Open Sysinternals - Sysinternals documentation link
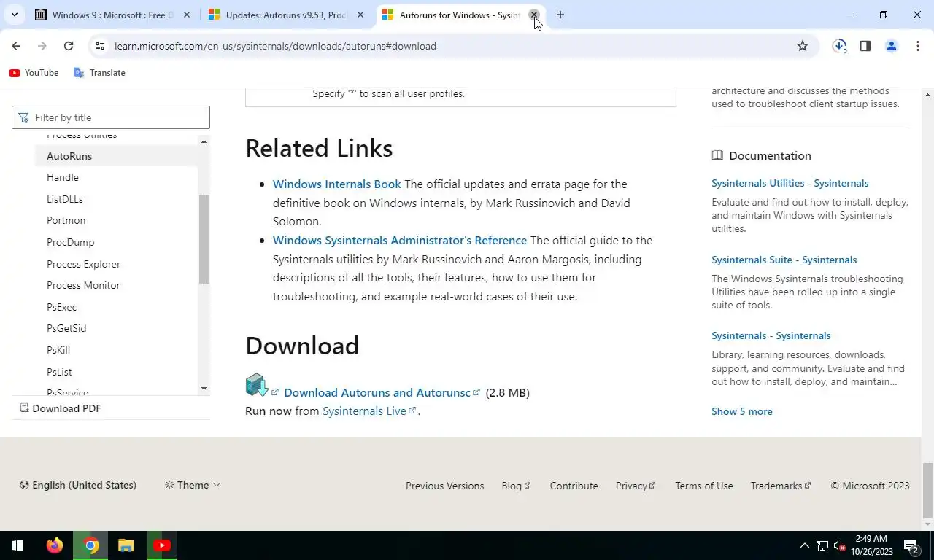The image size is (934, 560). [771, 335]
